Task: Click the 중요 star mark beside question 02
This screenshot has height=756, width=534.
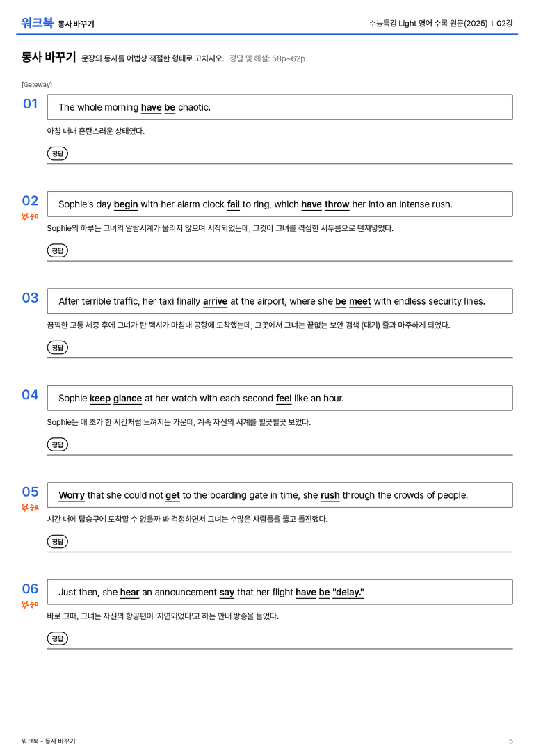Action: tap(30, 216)
